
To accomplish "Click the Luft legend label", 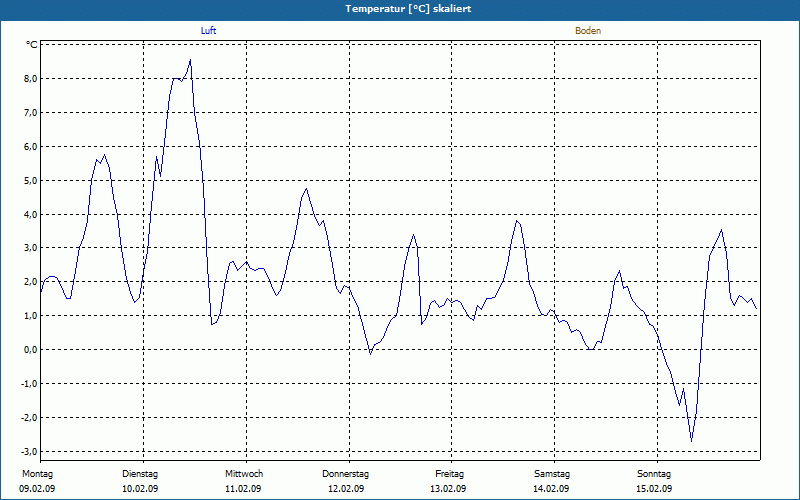I will tap(208, 31).
